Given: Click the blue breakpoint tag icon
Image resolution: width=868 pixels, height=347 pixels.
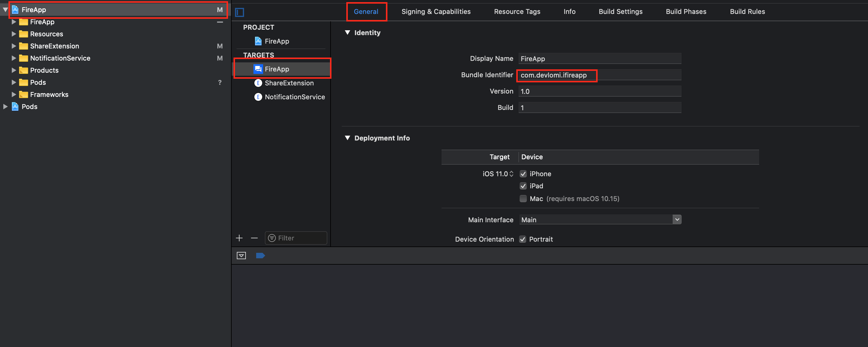Looking at the screenshot, I should coord(260,256).
